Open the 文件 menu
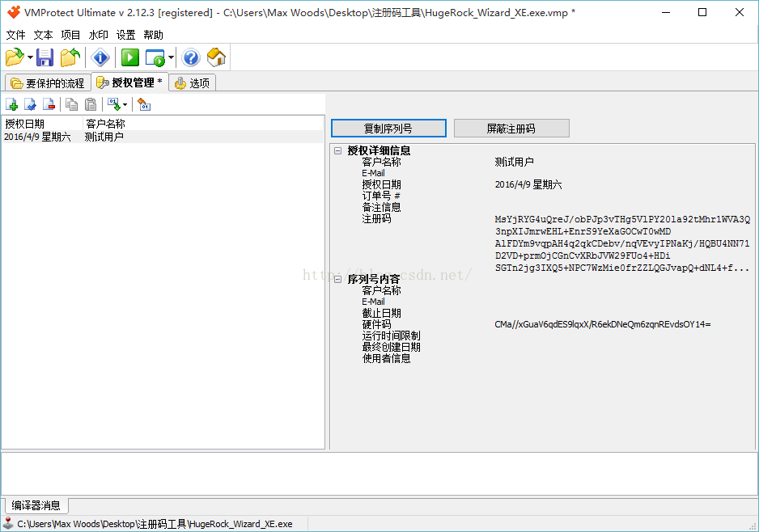The width and height of the screenshot is (759, 532). 15,35
